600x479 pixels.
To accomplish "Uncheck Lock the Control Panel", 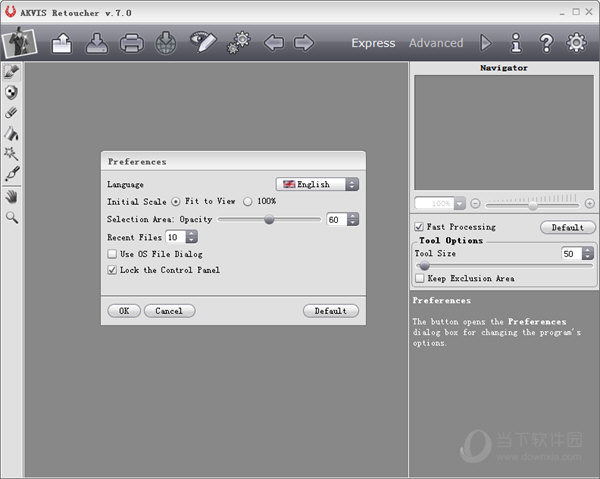I will point(112,270).
